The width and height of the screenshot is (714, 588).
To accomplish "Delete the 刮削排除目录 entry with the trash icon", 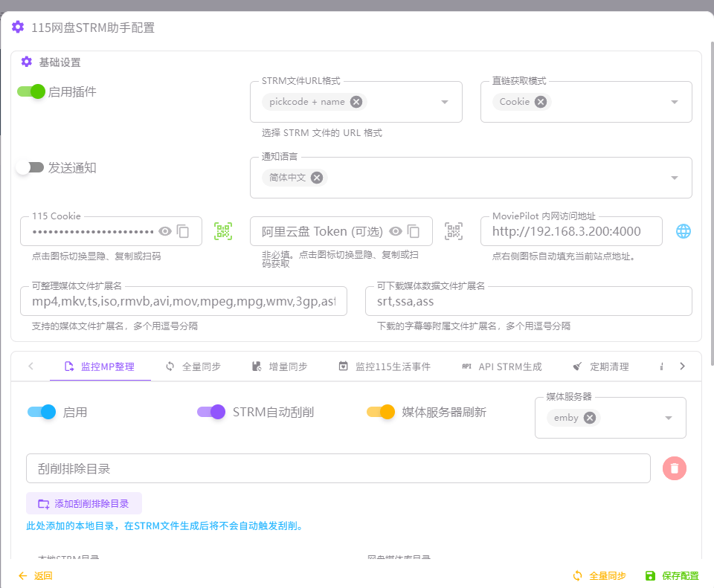I will (x=674, y=468).
